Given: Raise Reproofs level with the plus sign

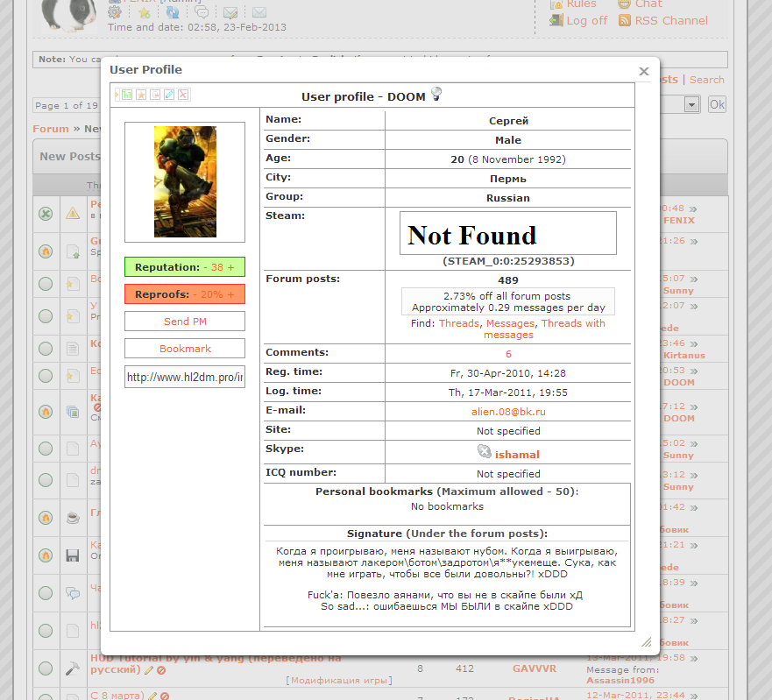Looking at the screenshot, I should [231, 294].
